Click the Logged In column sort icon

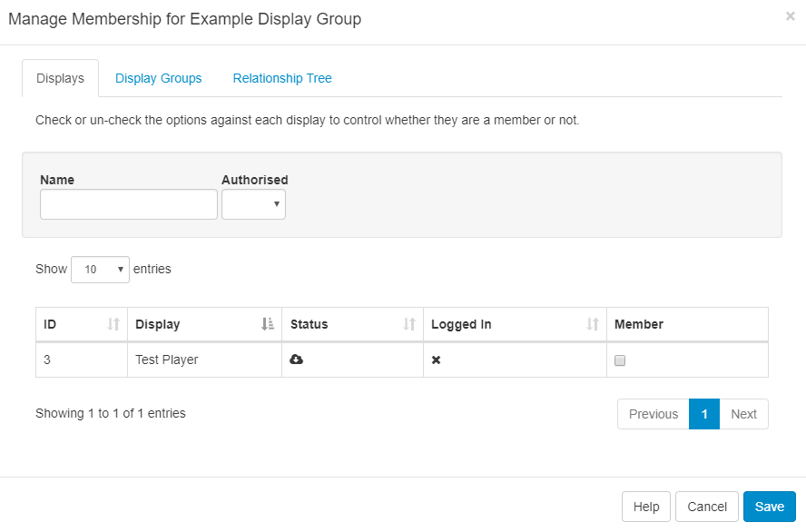point(591,324)
